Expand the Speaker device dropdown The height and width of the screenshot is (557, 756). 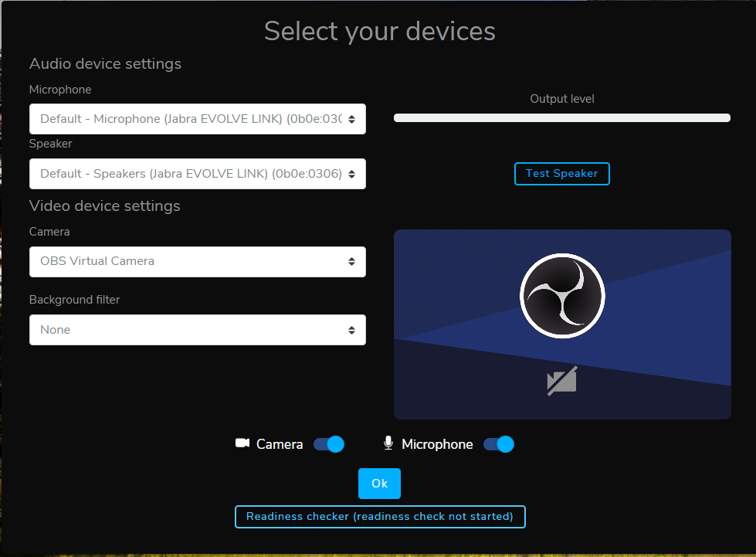198,174
